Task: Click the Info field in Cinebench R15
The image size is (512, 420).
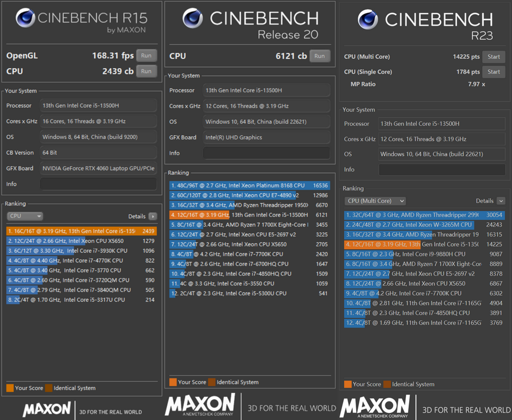Action: pyautogui.click(x=98, y=184)
